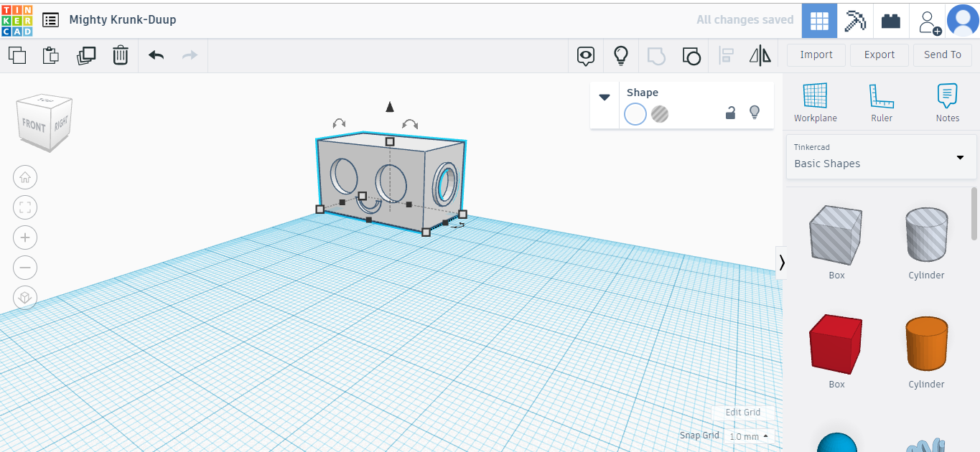Screen dimensions: 980x452
Task: Undo the last action
Action: coord(156,55)
